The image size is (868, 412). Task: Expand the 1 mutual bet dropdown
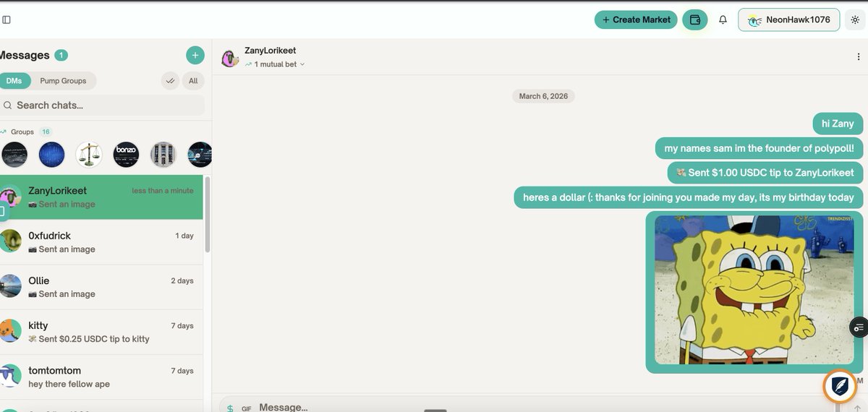point(275,64)
